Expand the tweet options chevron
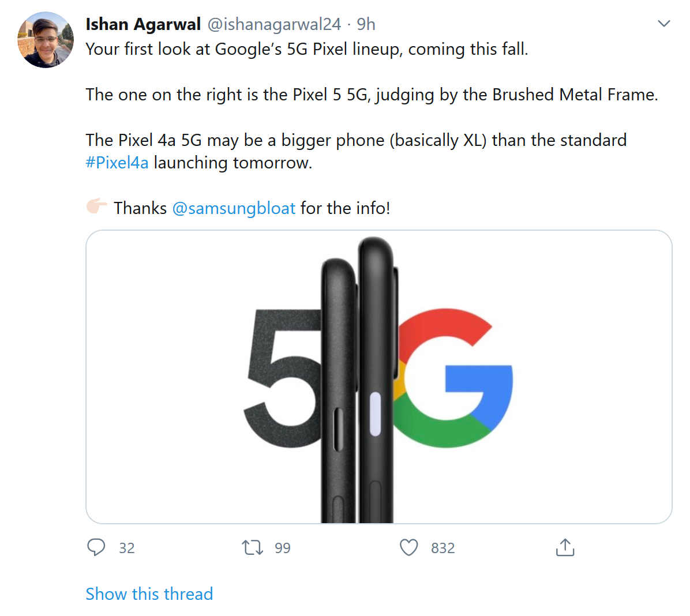This screenshot has height=616, width=690. pos(664,24)
